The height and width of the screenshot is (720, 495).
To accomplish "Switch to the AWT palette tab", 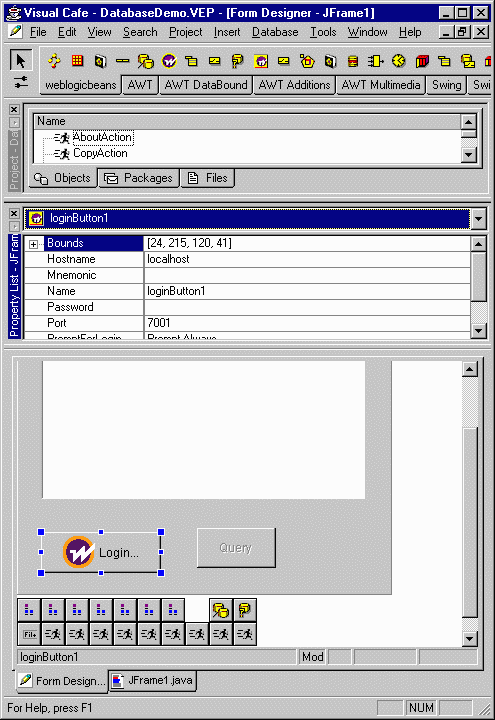I will coord(140,85).
